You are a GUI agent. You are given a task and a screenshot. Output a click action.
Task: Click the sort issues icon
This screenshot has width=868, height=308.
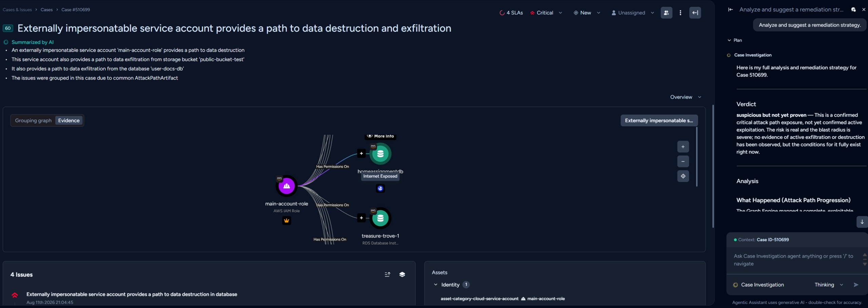click(387, 274)
